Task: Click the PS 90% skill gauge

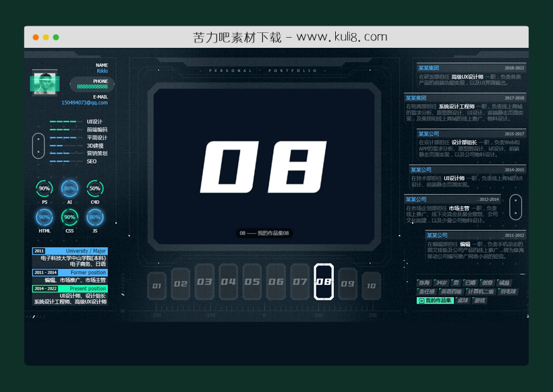Action: click(x=45, y=189)
